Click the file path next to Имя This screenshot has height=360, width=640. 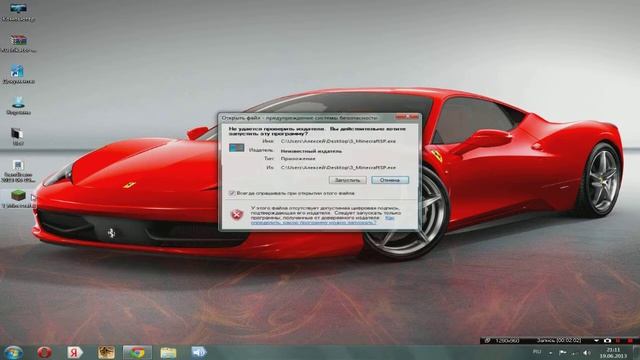tap(338, 141)
